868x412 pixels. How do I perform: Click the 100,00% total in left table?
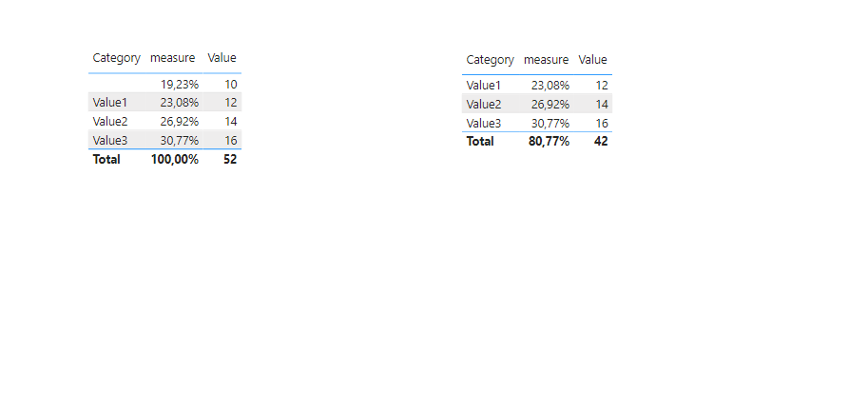click(175, 160)
